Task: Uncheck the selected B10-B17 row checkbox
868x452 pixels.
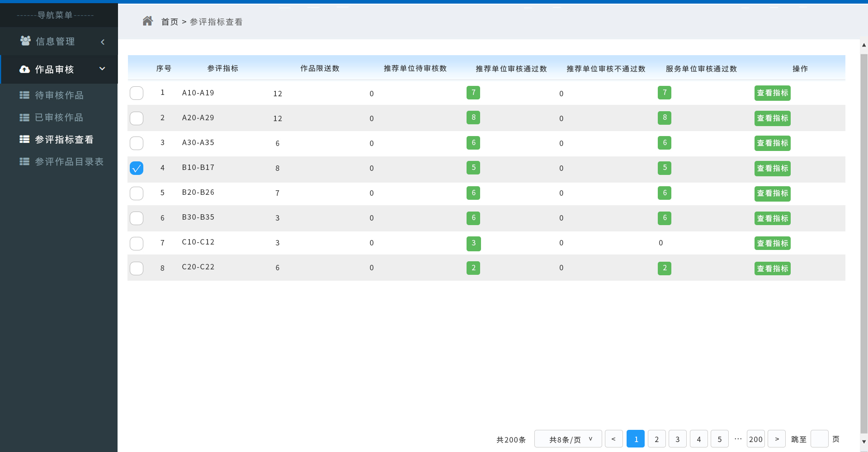Action: pyautogui.click(x=137, y=168)
